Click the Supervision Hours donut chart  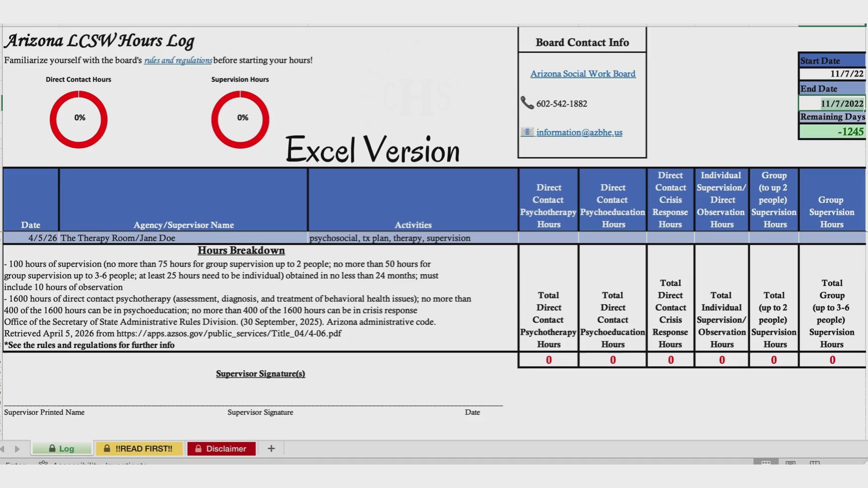[240, 119]
